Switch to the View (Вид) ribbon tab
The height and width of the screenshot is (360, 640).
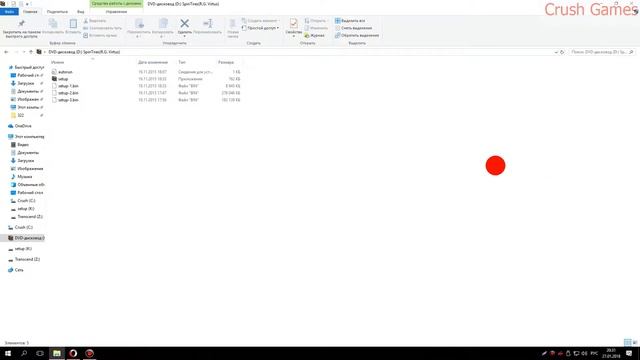[80, 12]
